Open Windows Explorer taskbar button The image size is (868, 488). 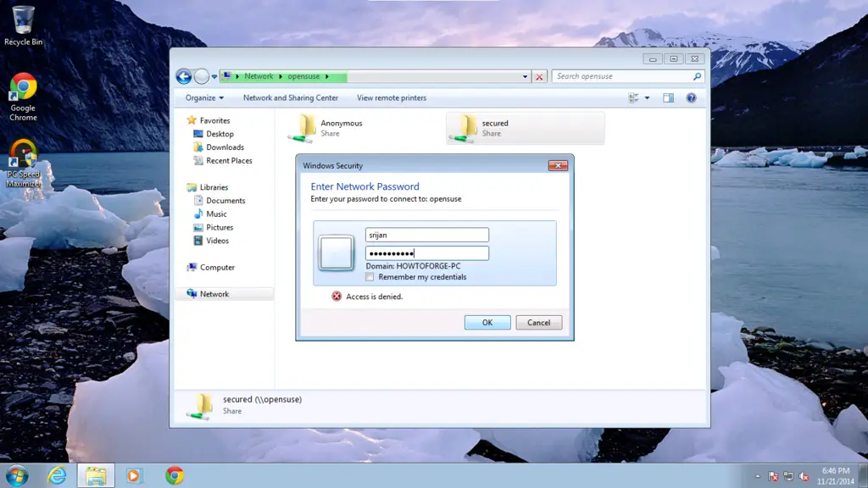pyautogui.click(x=96, y=476)
